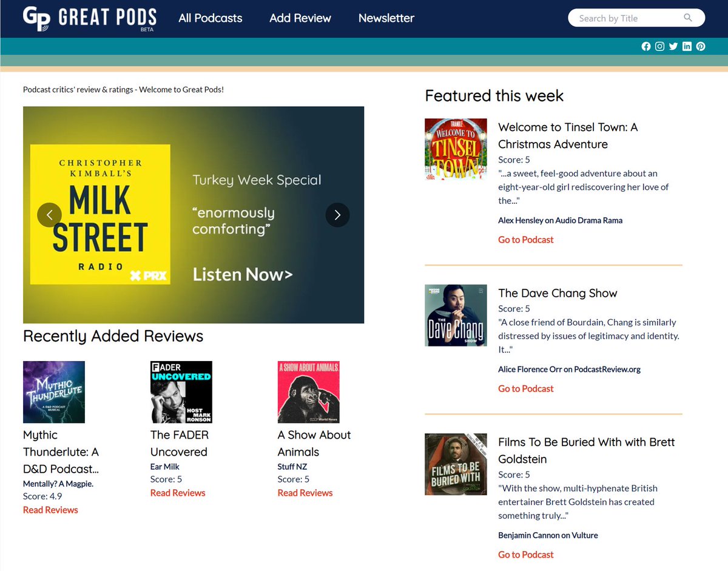Click Listen Now on Milk Street banner

(243, 275)
